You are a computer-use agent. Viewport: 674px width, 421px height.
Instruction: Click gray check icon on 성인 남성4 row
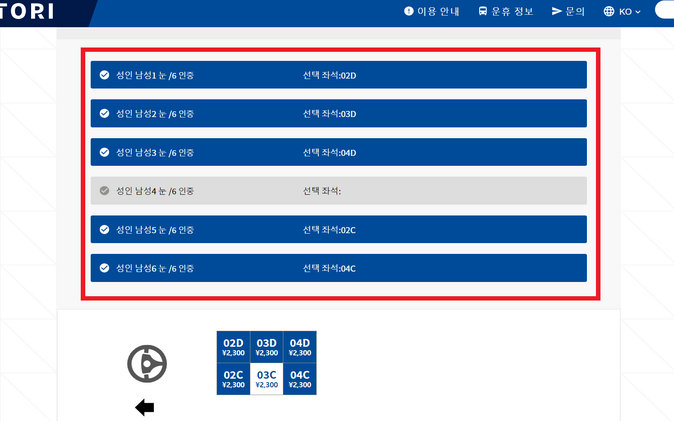(x=104, y=191)
